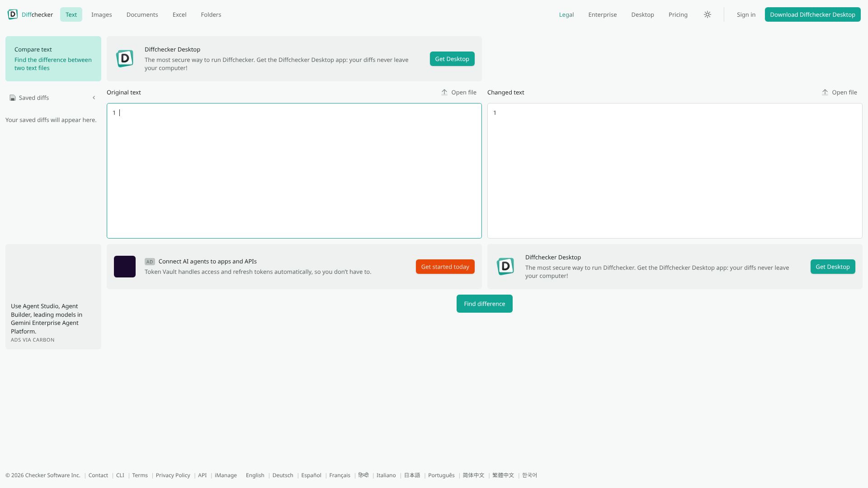Click the upload icon above Original text
The height and width of the screenshot is (488, 868).
pyautogui.click(x=444, y=92)
